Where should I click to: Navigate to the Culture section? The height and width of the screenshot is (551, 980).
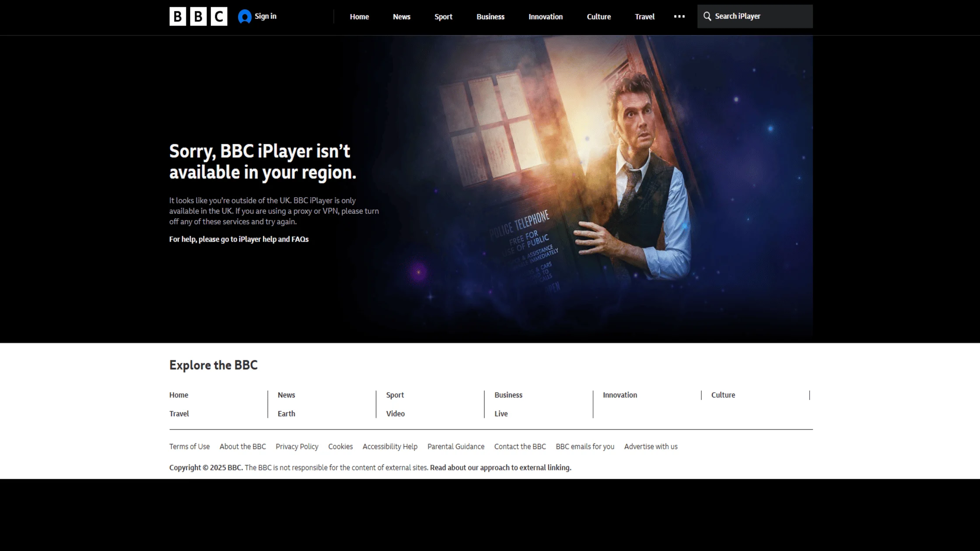598,17
